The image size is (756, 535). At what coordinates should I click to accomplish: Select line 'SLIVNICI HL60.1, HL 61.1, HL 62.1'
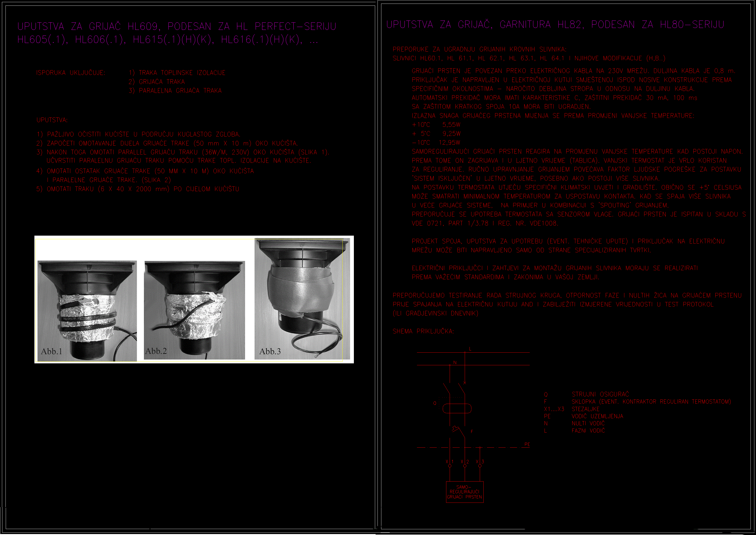pos(529,58)
